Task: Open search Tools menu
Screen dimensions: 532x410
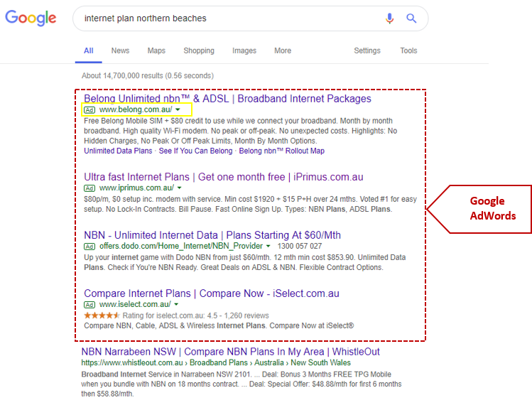Action: point(408,50)
